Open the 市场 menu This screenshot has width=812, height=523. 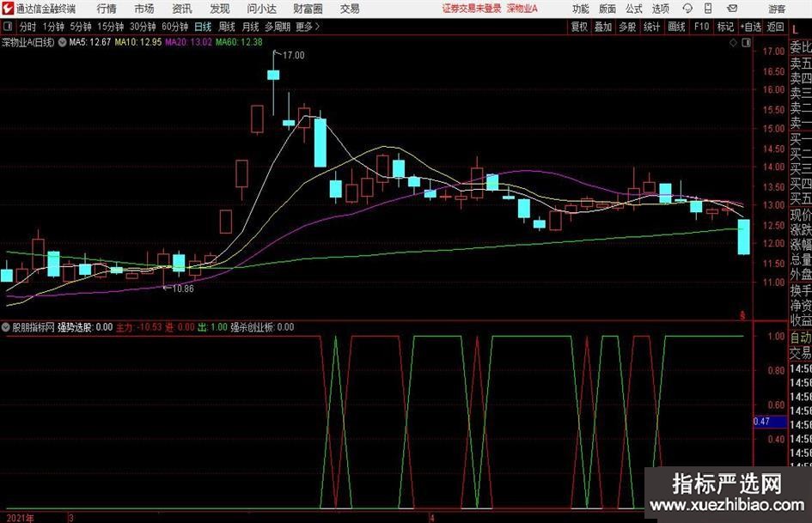click(x=144, y=9)
